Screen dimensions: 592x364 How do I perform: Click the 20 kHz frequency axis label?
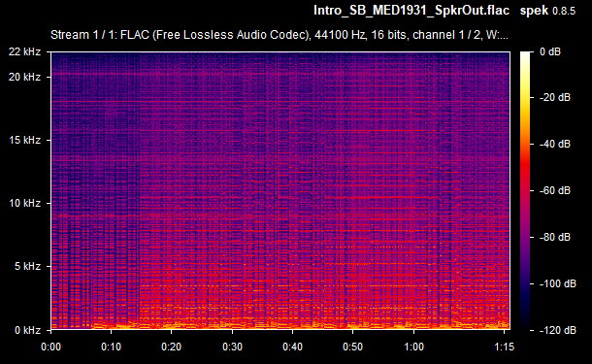[x=24, y=77]
